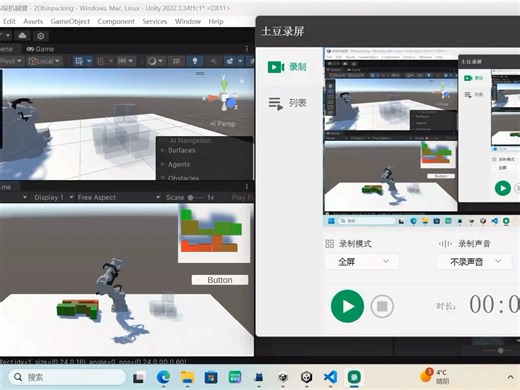Open the Component menu
Viewport: 520px width, 390px height.
pyautogui.click(x=116, y=21)
